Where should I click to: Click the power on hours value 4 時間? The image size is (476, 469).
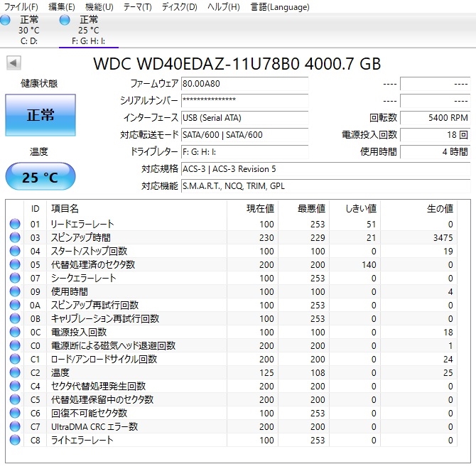point(435,152)
